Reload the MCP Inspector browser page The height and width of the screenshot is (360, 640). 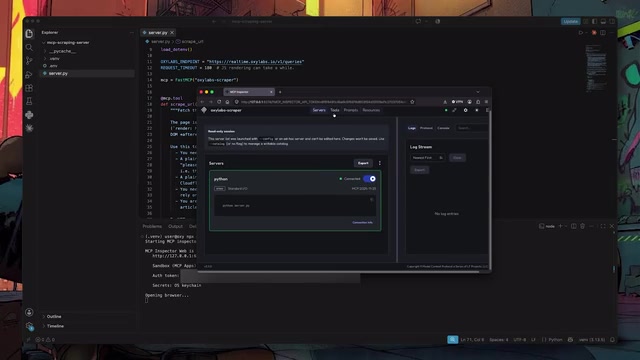(219, 102)
